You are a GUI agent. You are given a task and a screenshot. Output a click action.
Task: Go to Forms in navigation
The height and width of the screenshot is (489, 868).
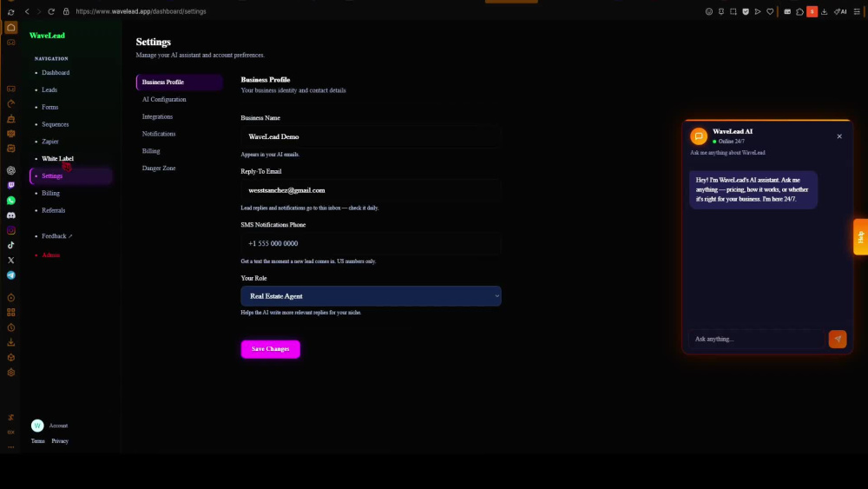click(x=49, y=107)
